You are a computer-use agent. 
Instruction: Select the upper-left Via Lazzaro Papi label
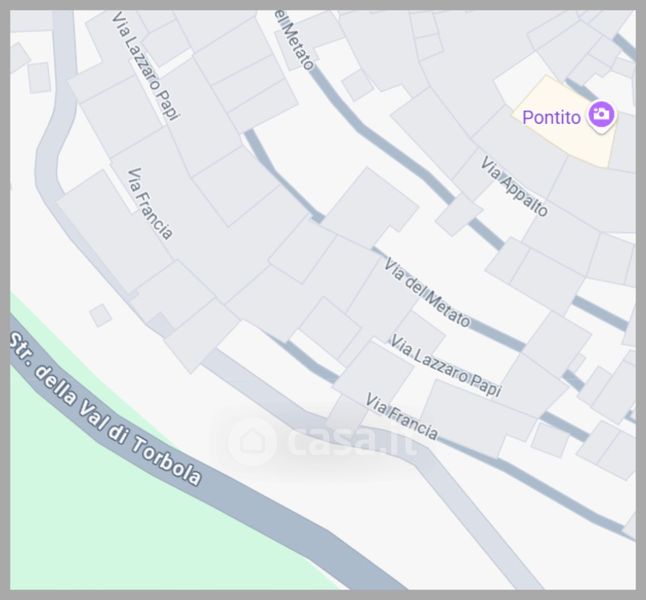point(146,66)
